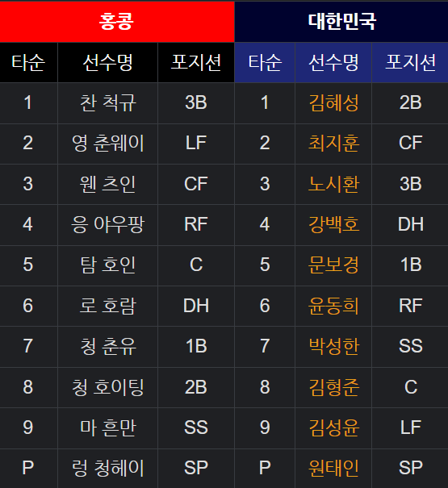Screen dimensions: 448x488
Task: Follow the 김형준 player link
Action: 333,387
